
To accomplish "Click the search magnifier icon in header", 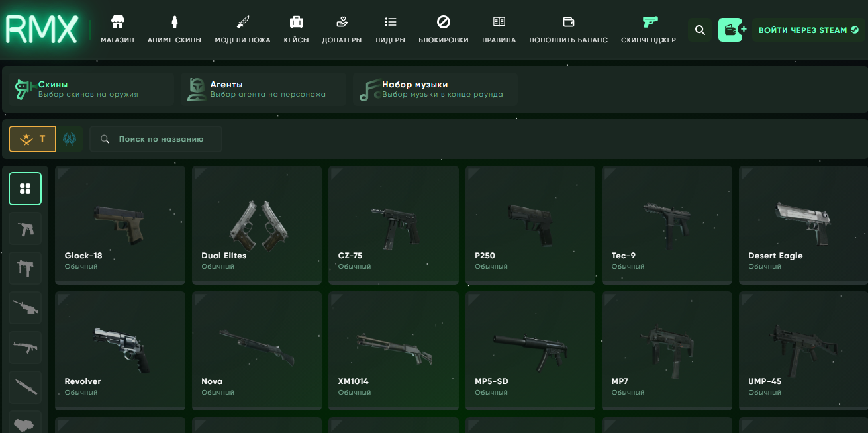I will 700,30.
